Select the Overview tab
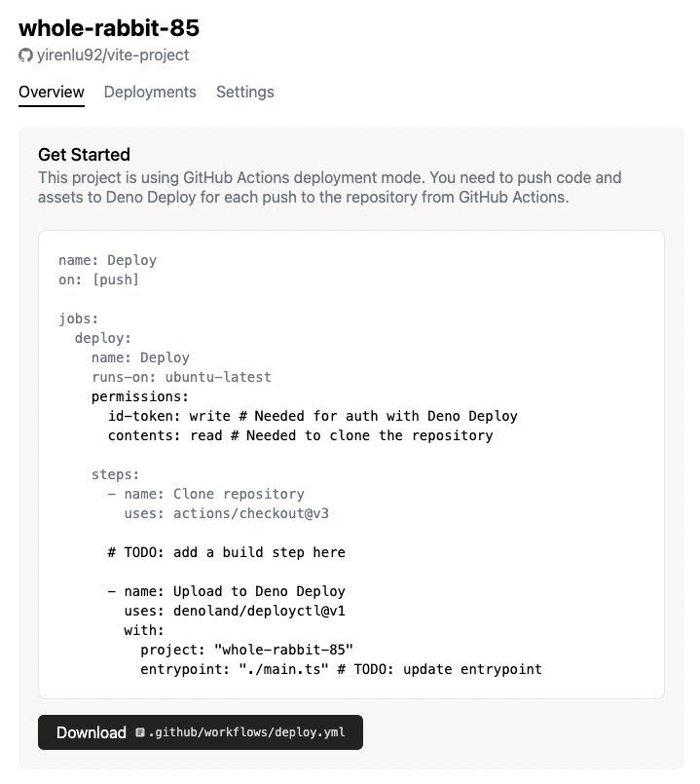The width and height of the screenshot is (700, 784). coord(51,93)
